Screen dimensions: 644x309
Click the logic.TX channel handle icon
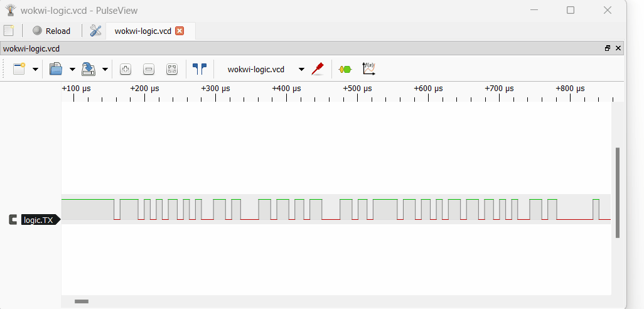[13, 220]
